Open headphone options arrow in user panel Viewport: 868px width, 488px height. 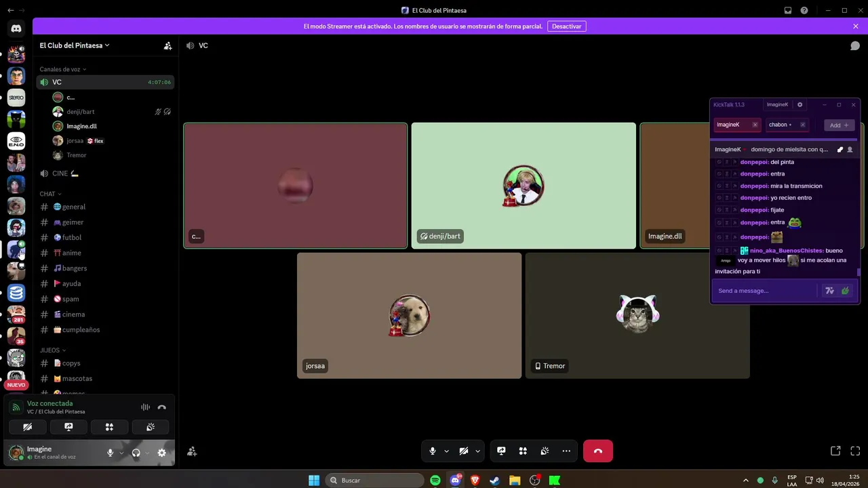click(x=148, y=453)
